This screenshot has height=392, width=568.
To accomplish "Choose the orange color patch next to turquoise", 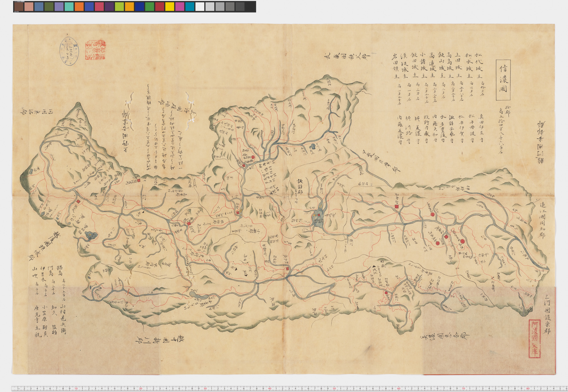I will pos(79,7).
